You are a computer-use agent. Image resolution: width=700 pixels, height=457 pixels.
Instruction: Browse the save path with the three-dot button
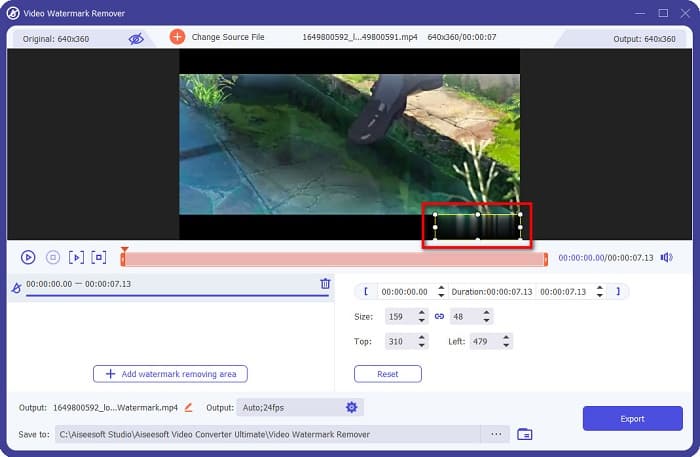pos(496,434)
